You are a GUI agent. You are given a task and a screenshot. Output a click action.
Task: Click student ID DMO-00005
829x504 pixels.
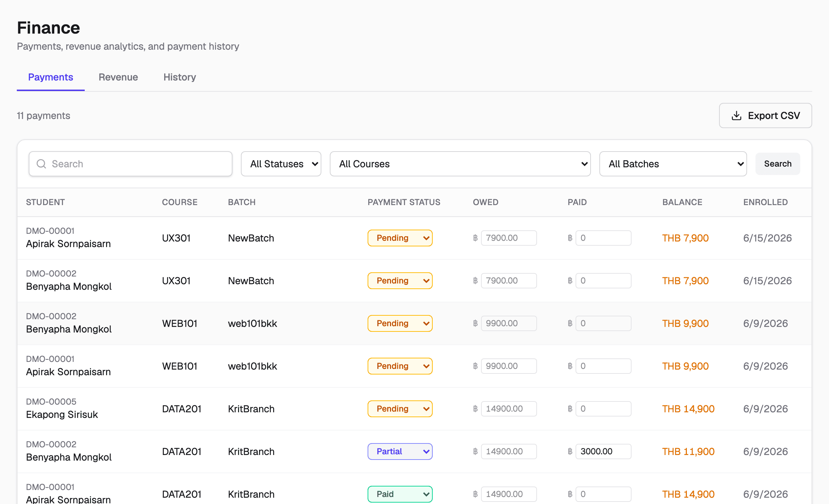[51, 402]
